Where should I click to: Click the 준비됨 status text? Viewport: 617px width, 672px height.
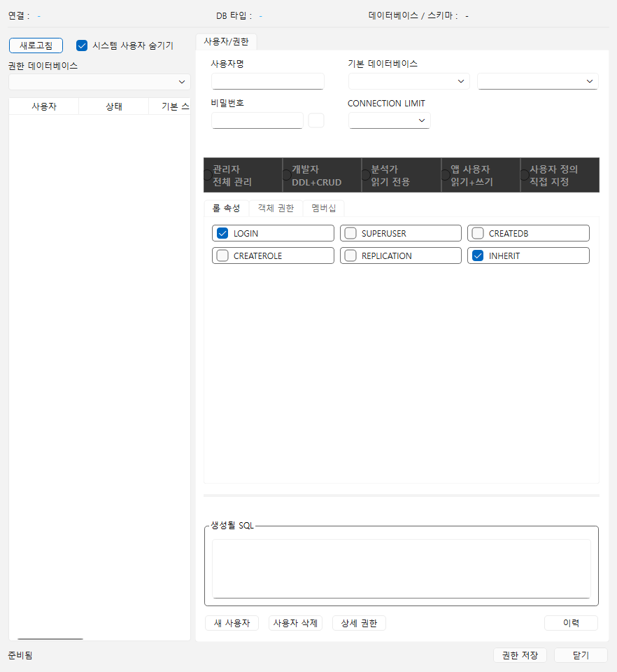click(20, 655)
